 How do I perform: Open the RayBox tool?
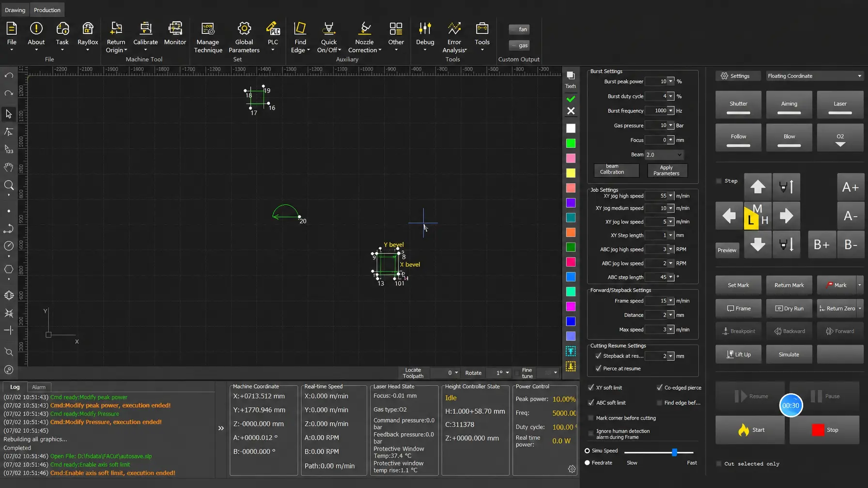click(88, 34)
